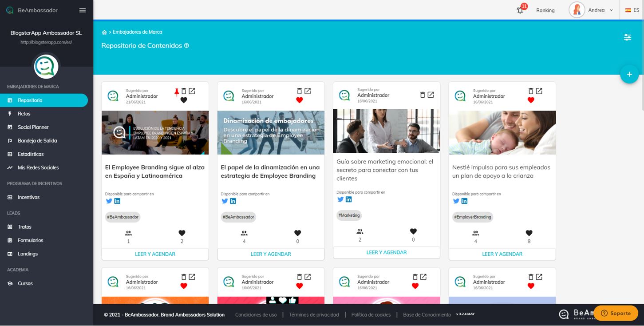Delete the Guía sobre marketing emocional post
Image resolution: width=644 pixels, height=326 pixels.
[422, 94]
